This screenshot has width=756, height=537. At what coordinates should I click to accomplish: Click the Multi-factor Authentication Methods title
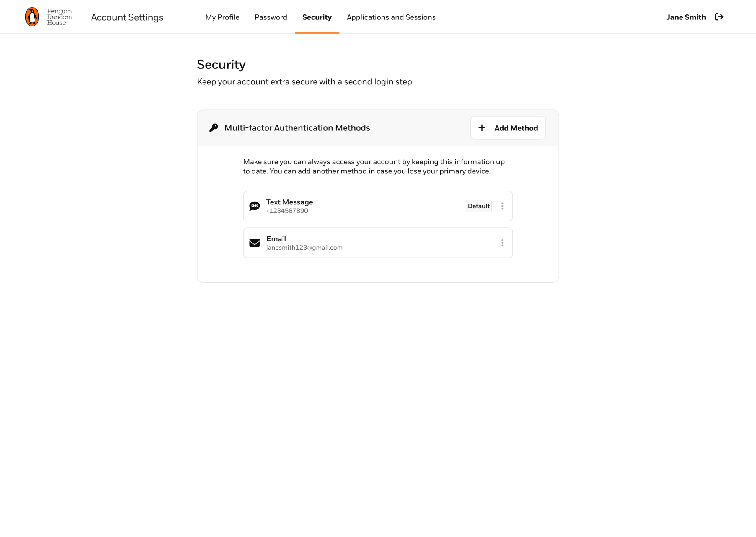coord(297,128)
